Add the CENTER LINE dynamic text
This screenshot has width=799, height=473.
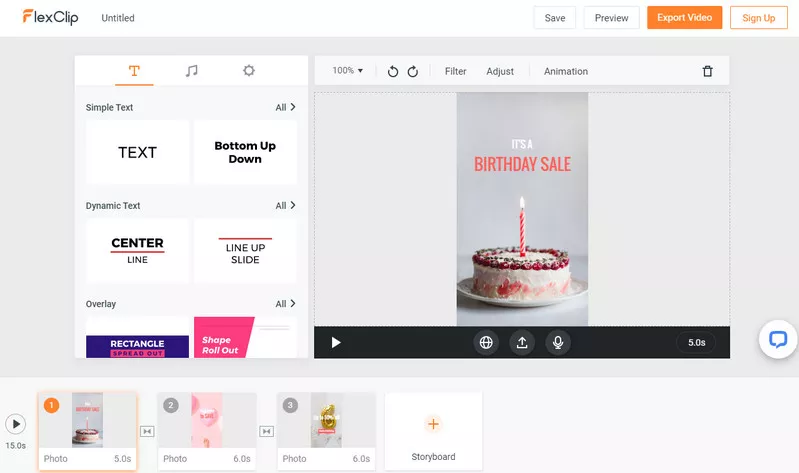click(138, 250)
